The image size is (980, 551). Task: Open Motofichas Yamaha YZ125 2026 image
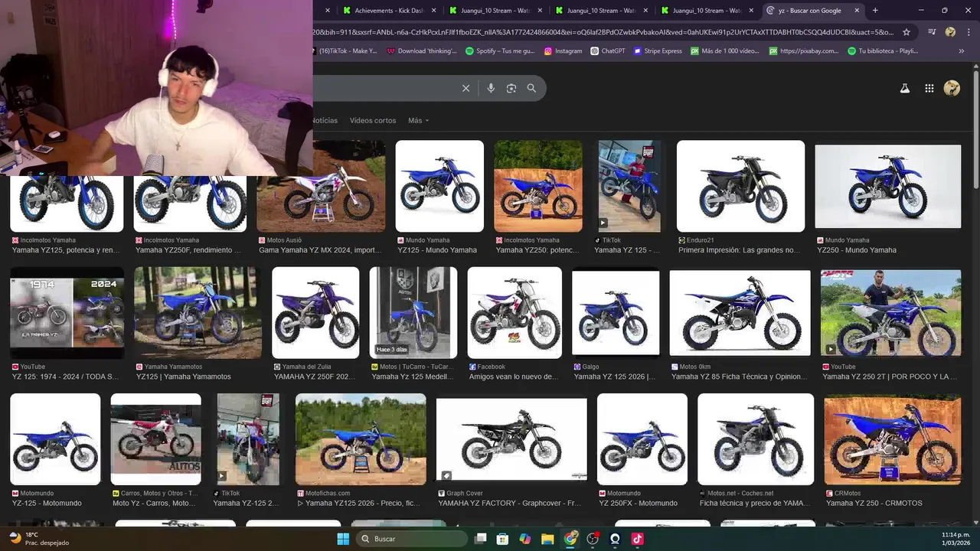[x=361, y=439]
